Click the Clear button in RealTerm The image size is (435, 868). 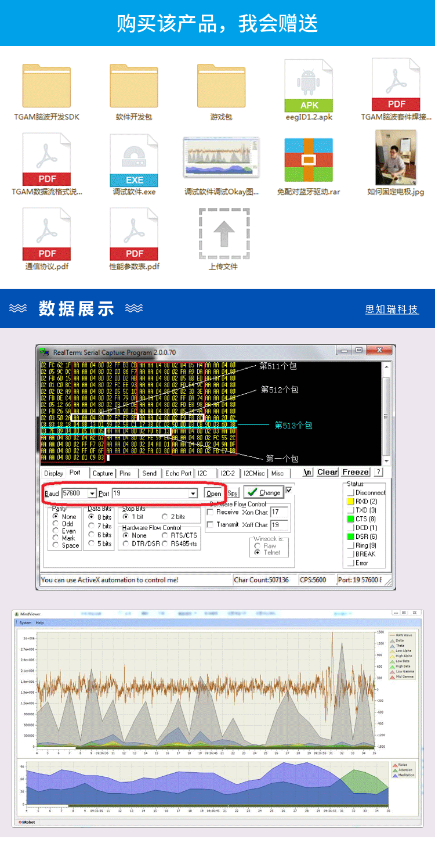pyautogui.click(x=327, y=472)
